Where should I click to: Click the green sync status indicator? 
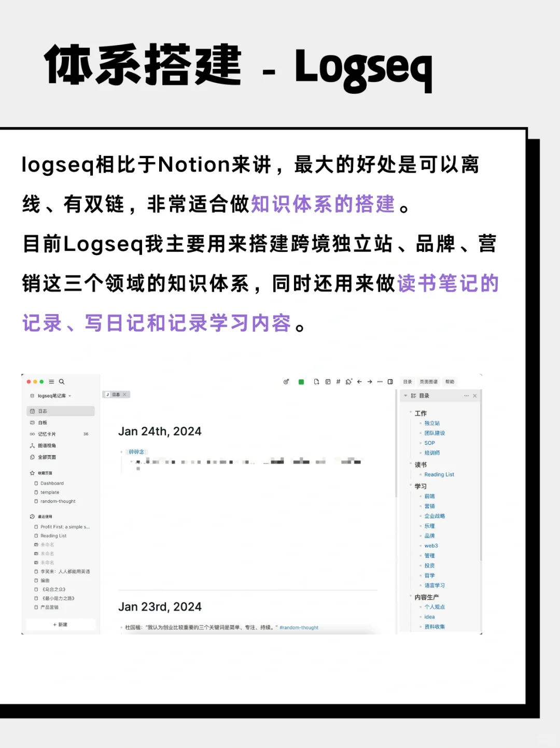[x=301, y=382]
